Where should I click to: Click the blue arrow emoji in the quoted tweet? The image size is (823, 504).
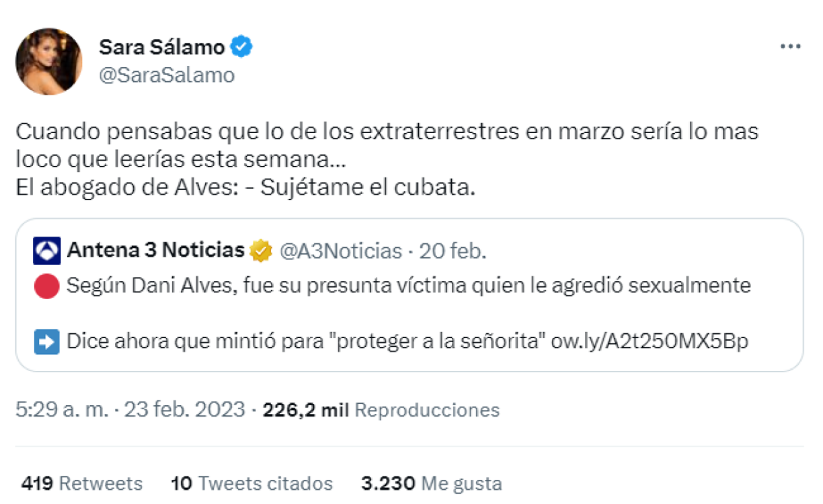tap(48, 341)
